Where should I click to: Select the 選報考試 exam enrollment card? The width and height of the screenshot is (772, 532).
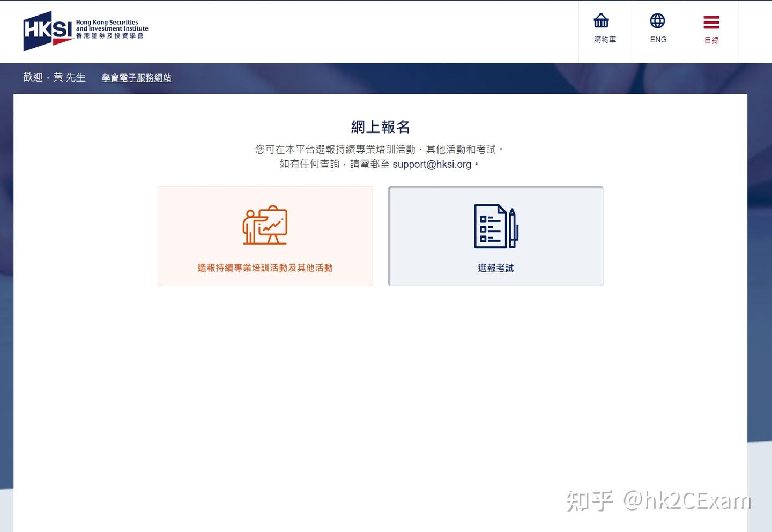pyautogui.click(x=495, y=236)
